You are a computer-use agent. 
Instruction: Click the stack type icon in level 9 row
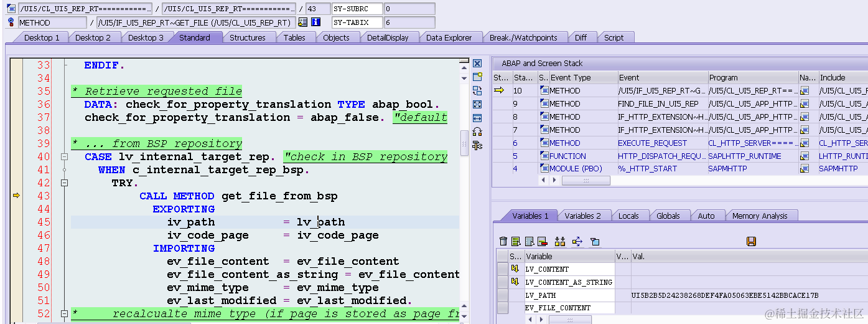point(544,104)
